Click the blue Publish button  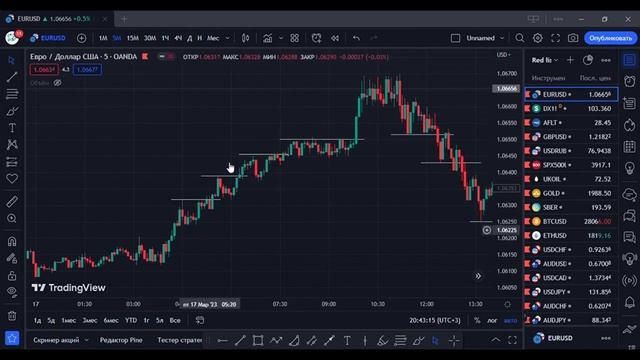[610, 38]
